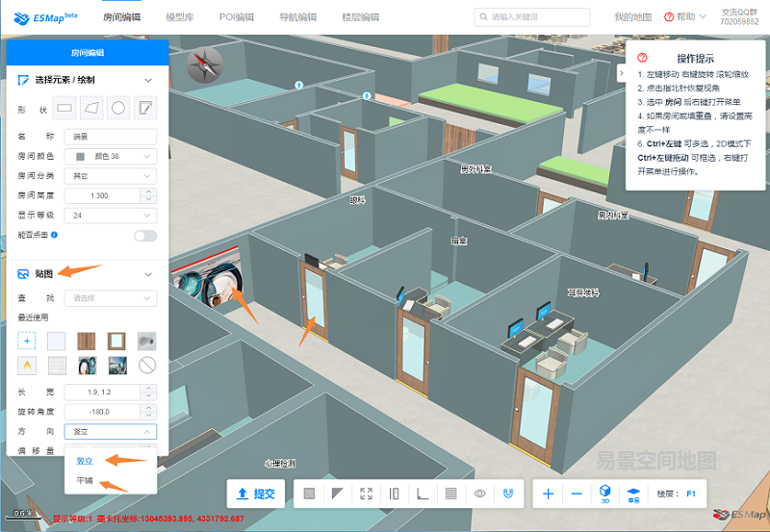Click the dark triangle toolbar icon
Image resolution: width=770 pixels, height=532 pixels.
click(338, 494)
